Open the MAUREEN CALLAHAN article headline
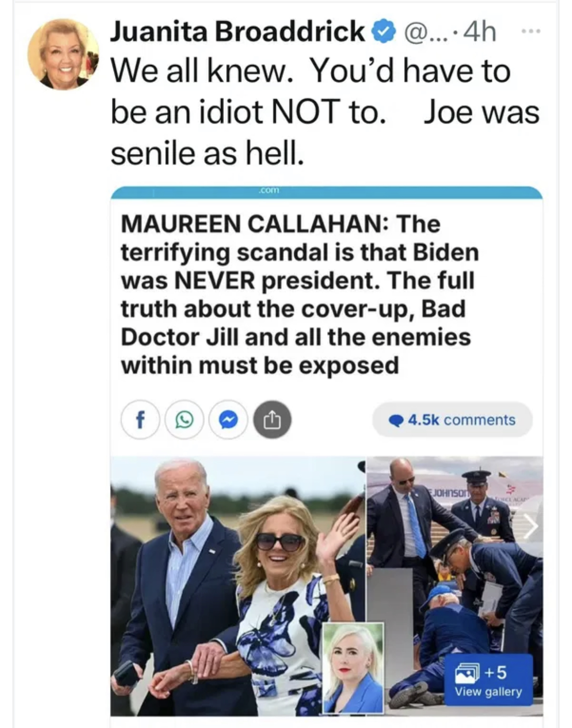Screen dimensions: 572x728 click(298, 295)
